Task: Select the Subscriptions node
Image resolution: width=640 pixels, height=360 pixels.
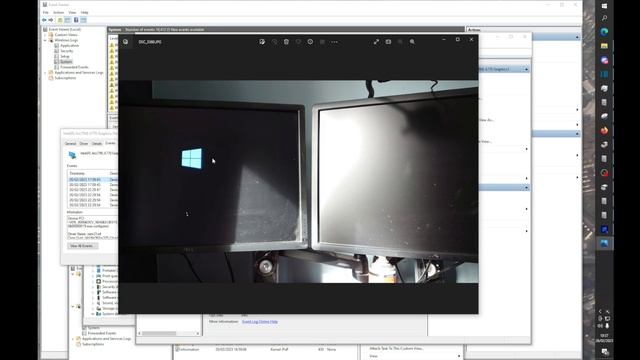Action: (65, 78)
